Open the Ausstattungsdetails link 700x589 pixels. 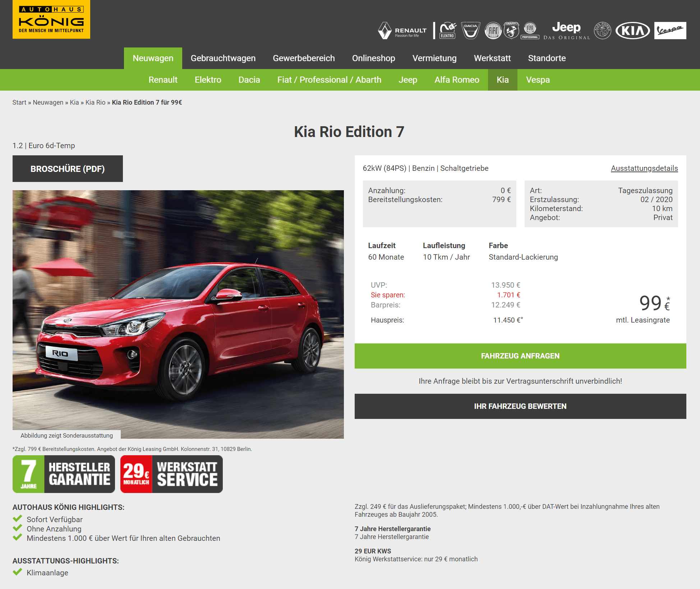(x=644, y=168)
